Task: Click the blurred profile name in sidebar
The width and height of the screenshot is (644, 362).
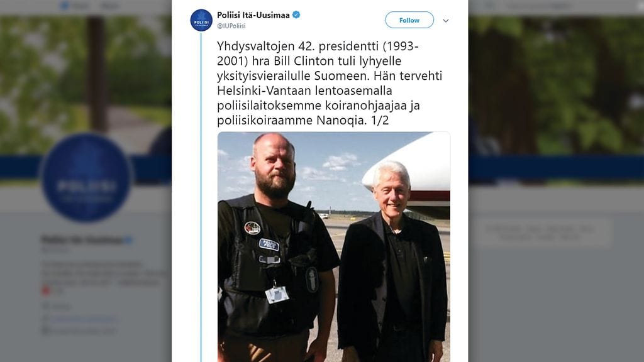Action: tap(82, 239)
